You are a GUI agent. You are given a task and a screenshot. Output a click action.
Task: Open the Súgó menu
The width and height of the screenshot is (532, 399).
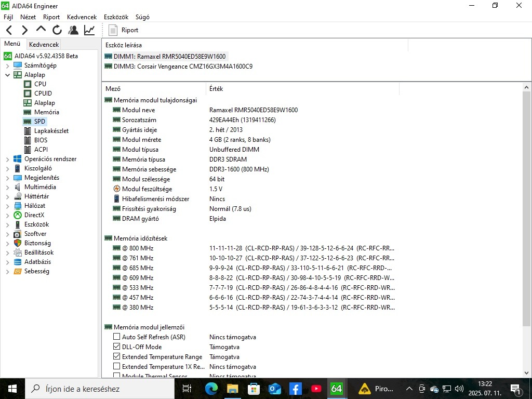click(142, 17)
